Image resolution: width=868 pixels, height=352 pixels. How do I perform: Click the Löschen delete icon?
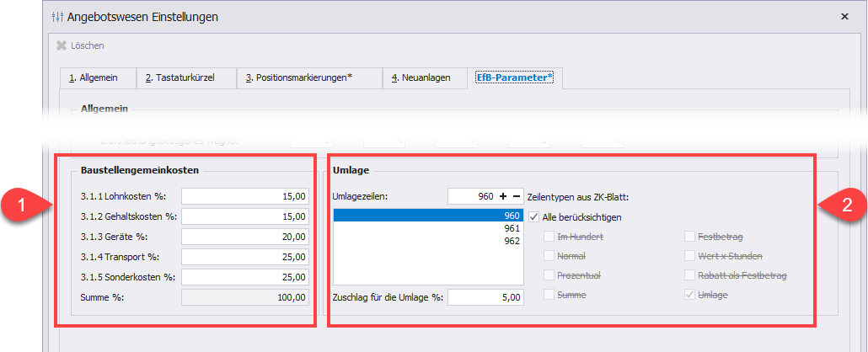62,45
